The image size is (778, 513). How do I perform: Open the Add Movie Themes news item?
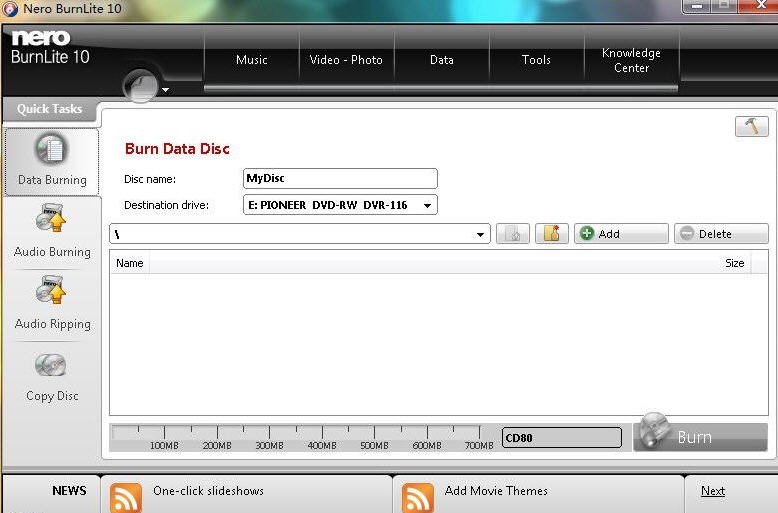coord(496,491)
